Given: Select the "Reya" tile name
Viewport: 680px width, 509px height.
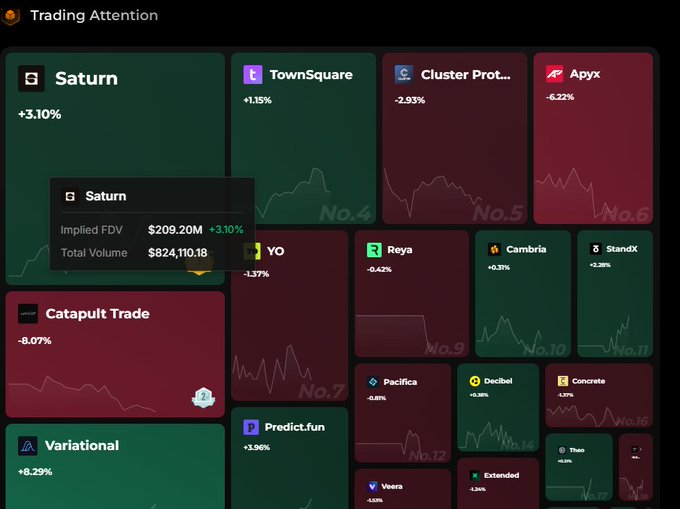Looking at the screenshot, I should click(400, 250).
